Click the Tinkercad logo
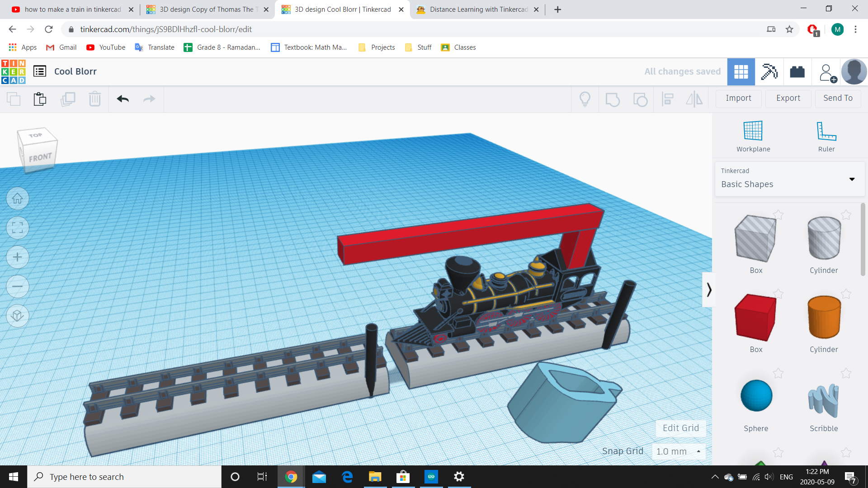The width and height of the screenshot is (868, 488). pyautogui.click(x=13, y=71)
